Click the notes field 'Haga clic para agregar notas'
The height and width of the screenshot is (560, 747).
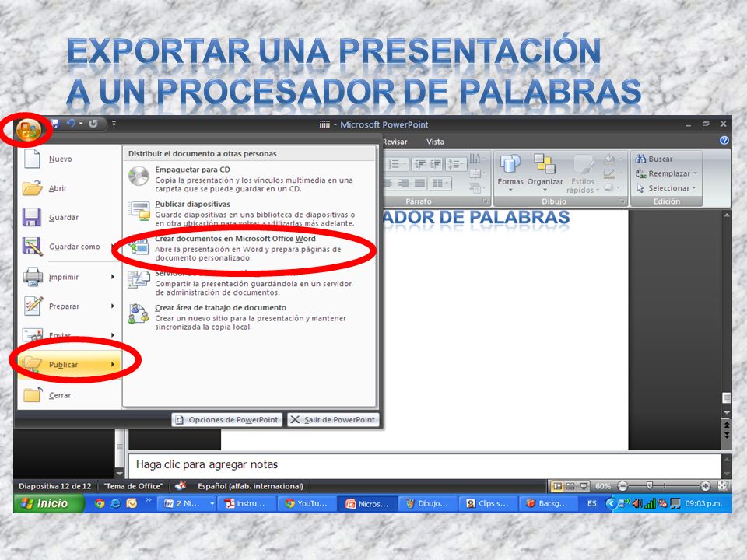point(424,465)
